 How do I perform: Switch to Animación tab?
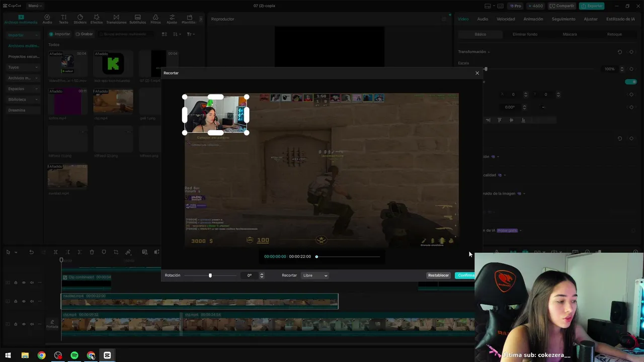(x=533, y=19)
